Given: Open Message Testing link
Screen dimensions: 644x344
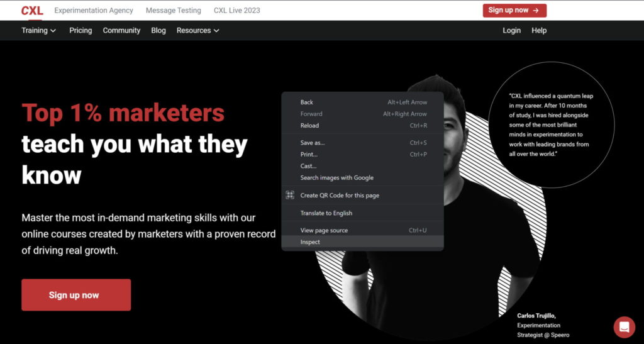Looking at the screenshot, I should click(174, 10).
